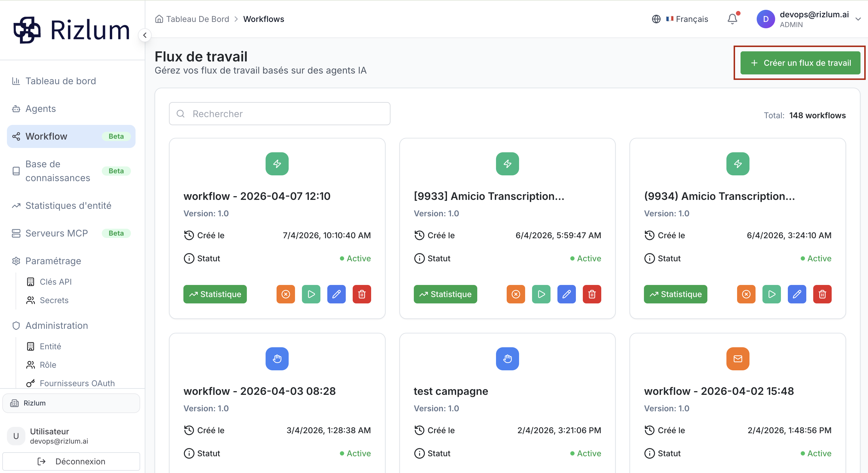
Task: Delete the (9934) Amicio Transcription workflow
Action: click(x=822, y=294)
